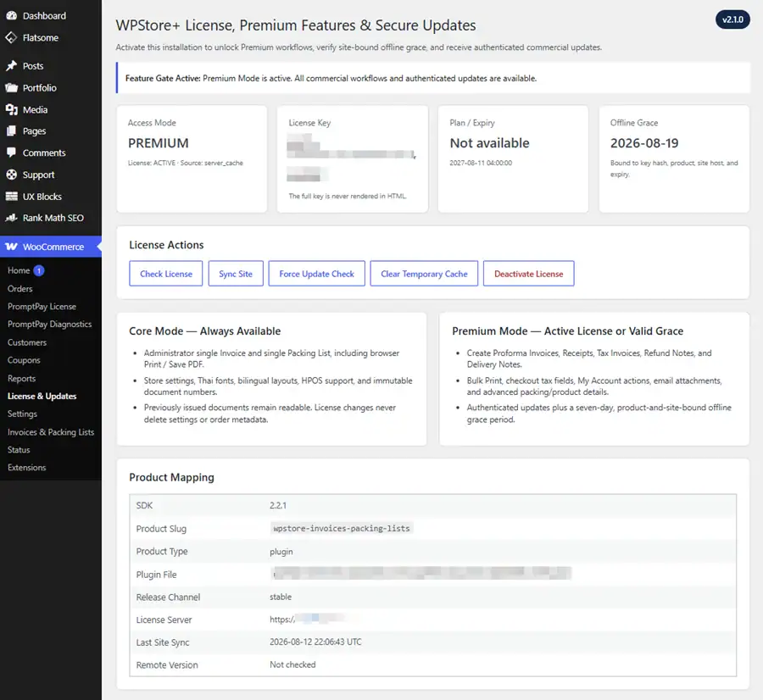
Task: Select the WooCommerce menu item
Action: tap(51, 247)
